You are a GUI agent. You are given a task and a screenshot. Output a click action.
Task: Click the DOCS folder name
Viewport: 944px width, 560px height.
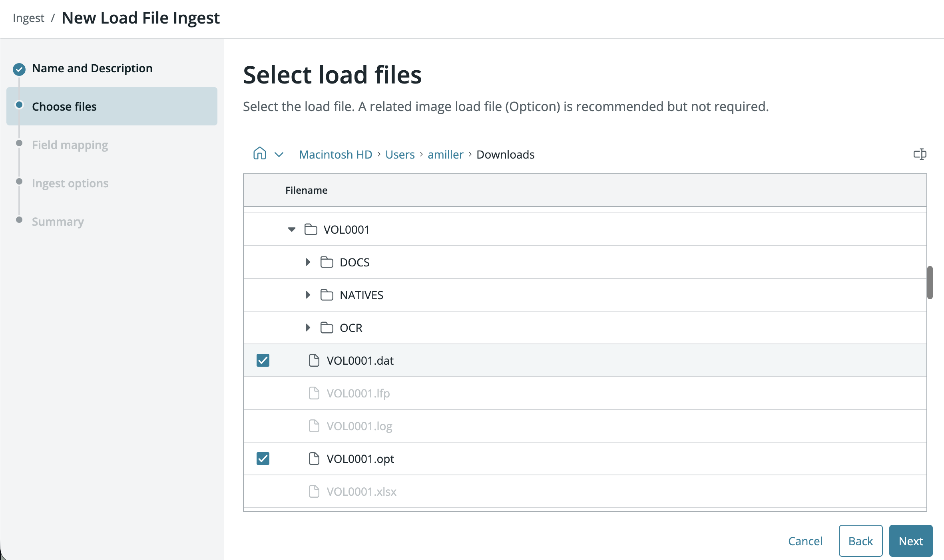pyautogui.click(x=354, y=262)
